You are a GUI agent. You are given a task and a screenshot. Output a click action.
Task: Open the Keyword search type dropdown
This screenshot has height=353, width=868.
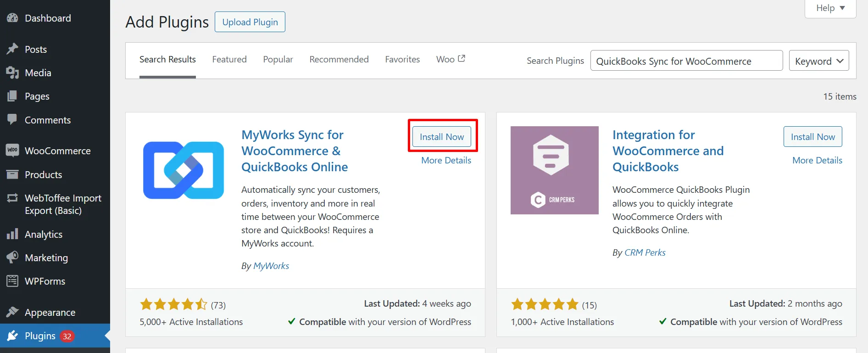click(819, 61)
